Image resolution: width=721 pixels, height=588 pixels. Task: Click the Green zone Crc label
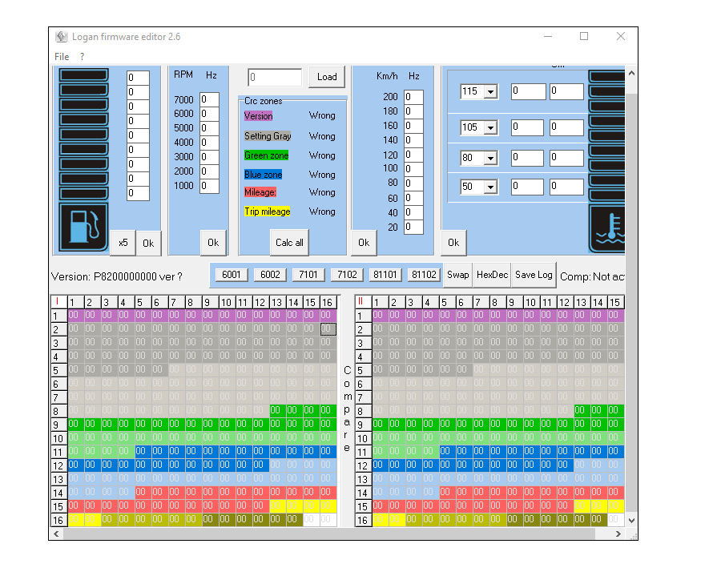click(x=266, y=155)
